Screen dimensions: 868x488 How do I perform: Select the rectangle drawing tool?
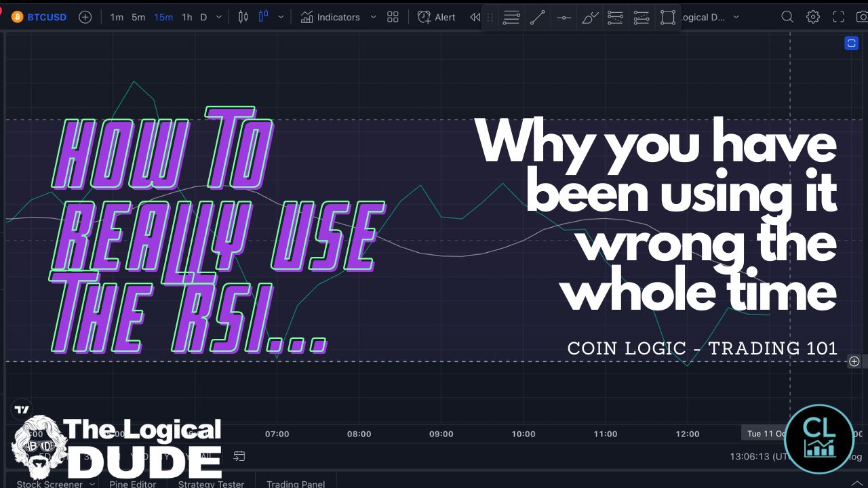668,18
